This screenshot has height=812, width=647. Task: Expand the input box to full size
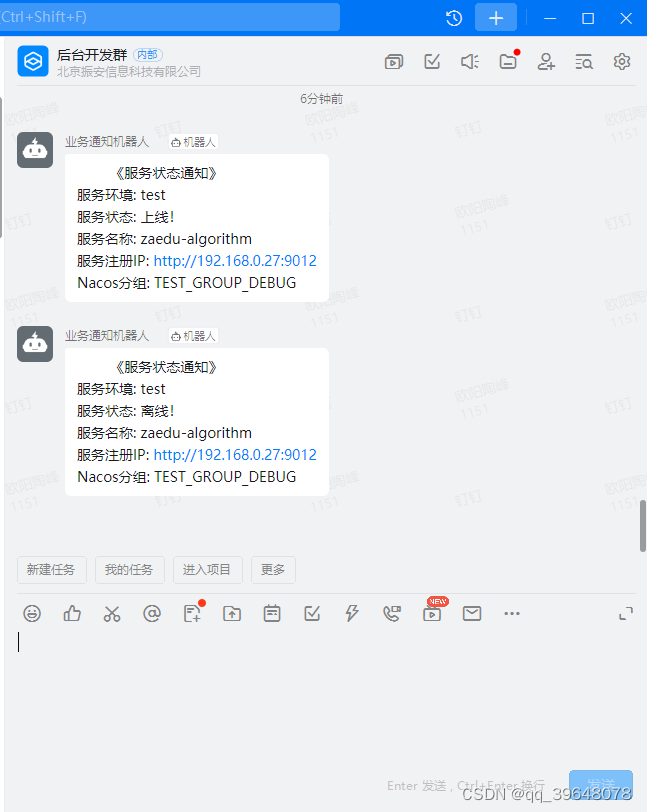tap(626, 614)
